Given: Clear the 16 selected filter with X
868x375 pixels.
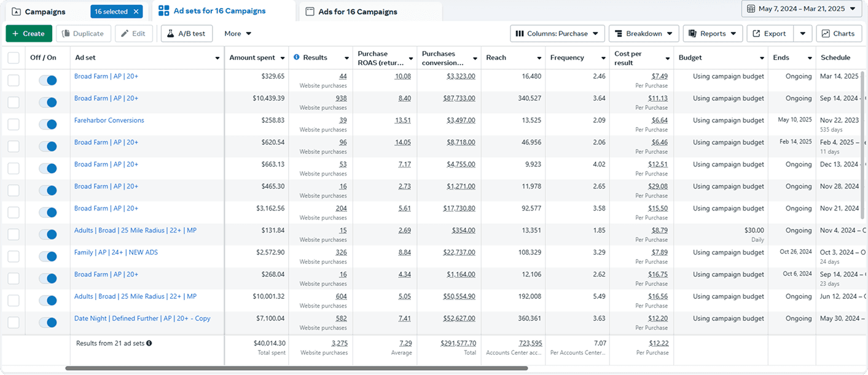Looking at the screenshot, I should tap(136, 12).
